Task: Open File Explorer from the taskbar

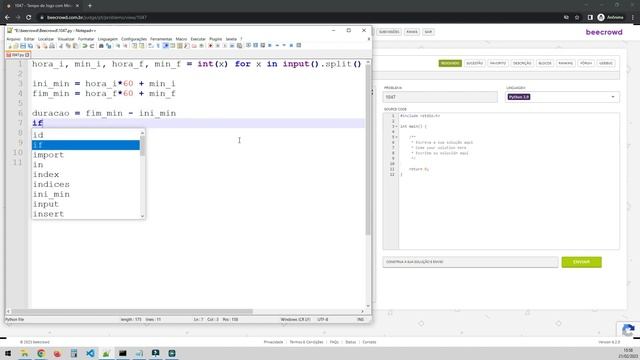Action: click(x=24, y=353)
